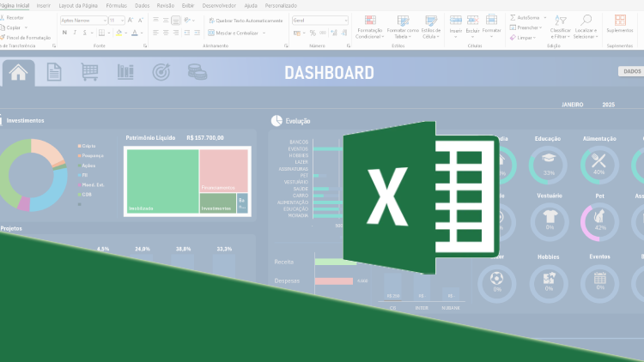Toggle bold with the N button

click(64, 33)
